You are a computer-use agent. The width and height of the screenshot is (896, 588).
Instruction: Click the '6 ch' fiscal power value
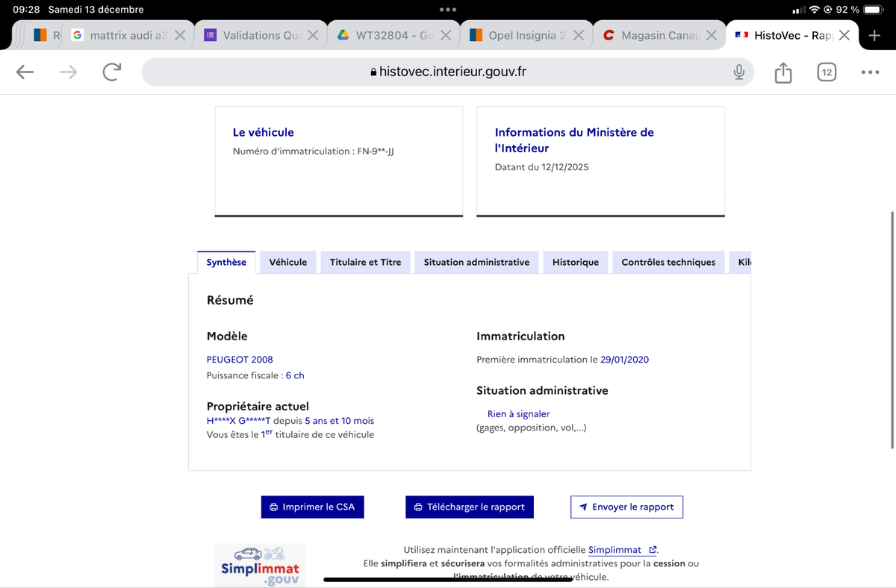pos(295,375)
